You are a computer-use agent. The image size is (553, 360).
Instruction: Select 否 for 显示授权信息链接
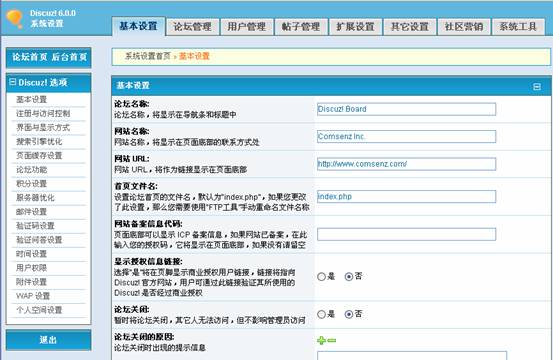[348, 276]
